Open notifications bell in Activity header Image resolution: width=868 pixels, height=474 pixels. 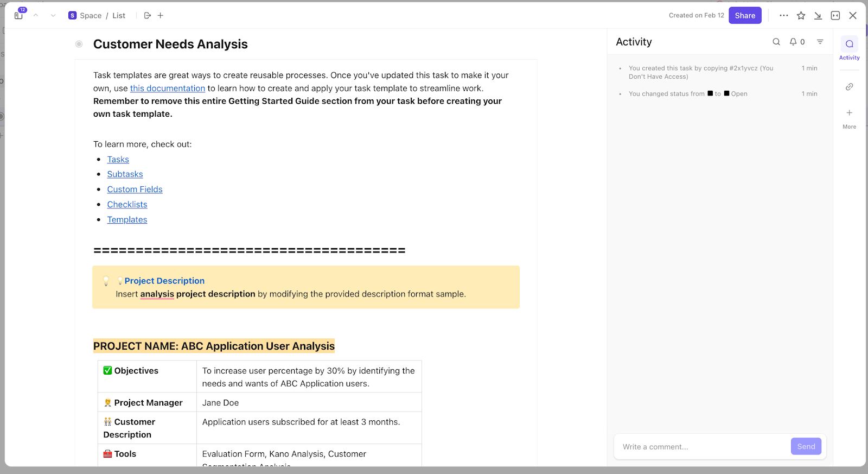pos(793,42)
